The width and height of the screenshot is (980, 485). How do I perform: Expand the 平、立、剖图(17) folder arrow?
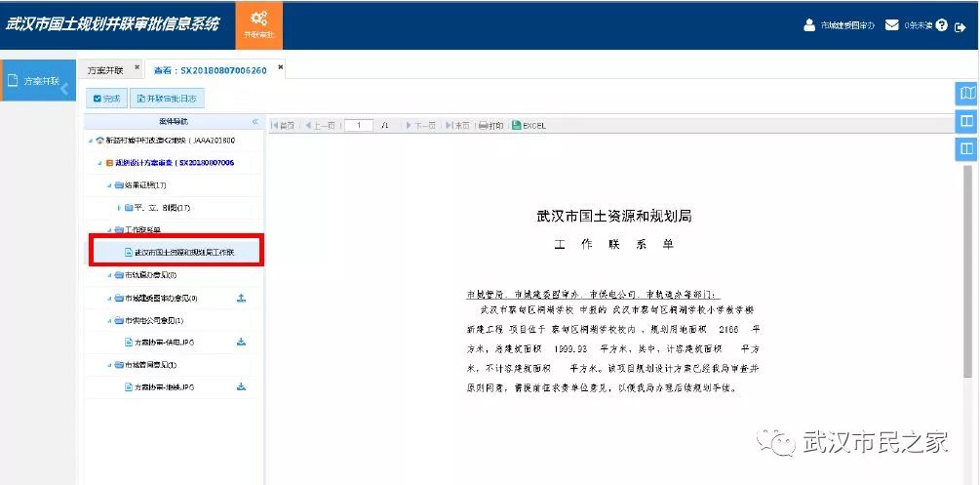119,208
